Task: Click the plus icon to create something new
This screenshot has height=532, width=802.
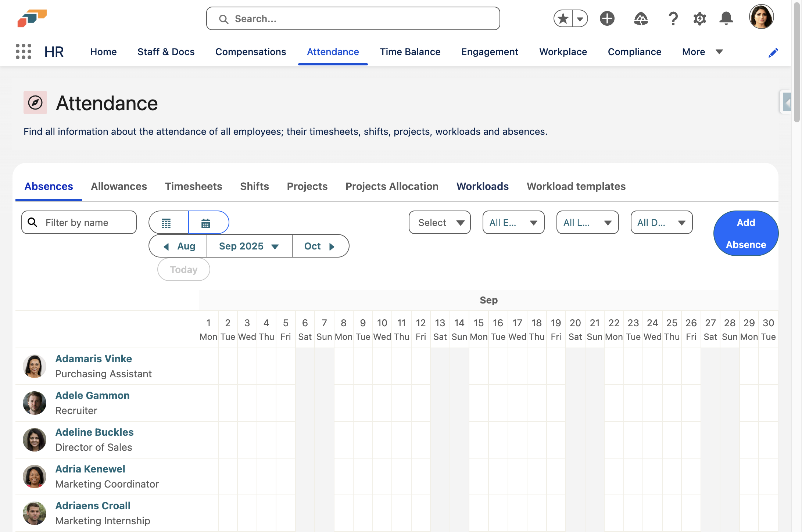Action: click(607, 18)
